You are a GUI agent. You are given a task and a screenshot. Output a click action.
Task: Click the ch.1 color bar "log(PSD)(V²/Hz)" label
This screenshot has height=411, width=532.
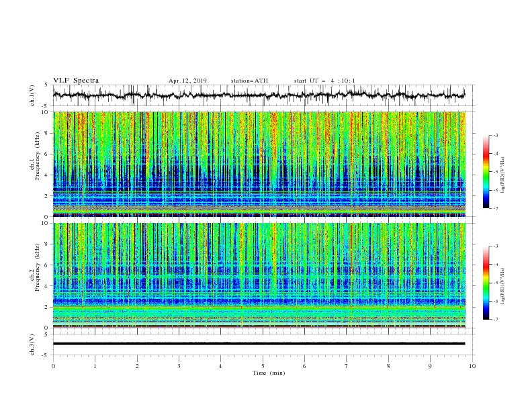(x=502, y=175)
